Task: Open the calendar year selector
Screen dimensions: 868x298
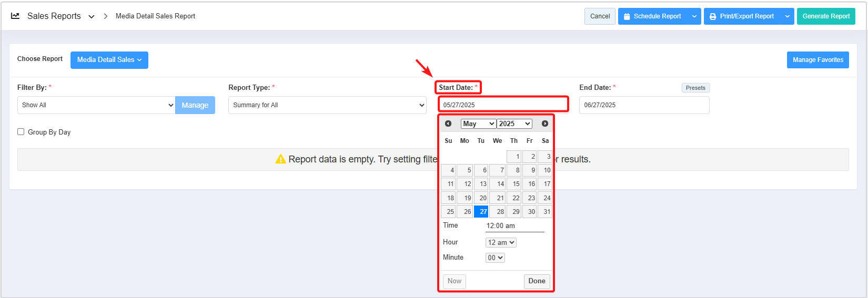Action: (514, 124)
